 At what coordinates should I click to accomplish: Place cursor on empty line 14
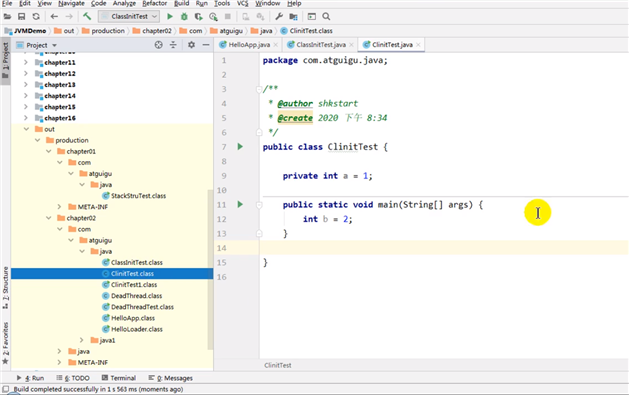pyautogui.click(x=444, y=248)
